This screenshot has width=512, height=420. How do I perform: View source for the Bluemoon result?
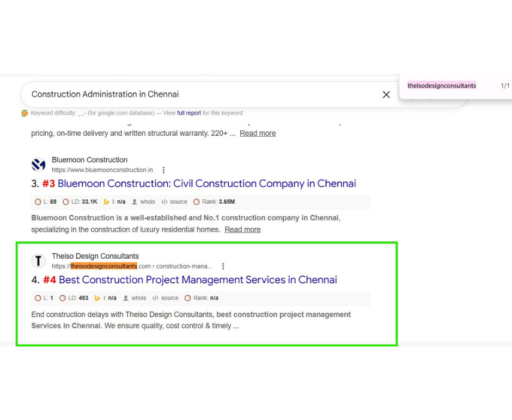pos(174,202)
